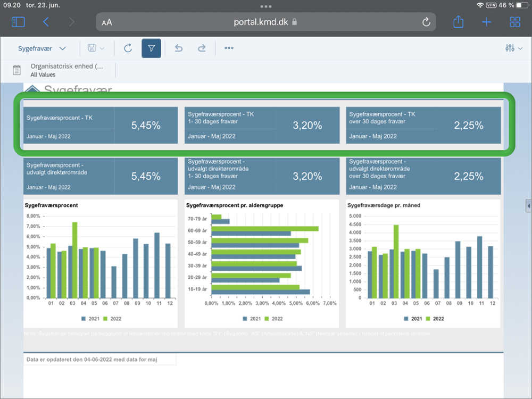Open the display settings dropdown at right
This screenshot has width=532, height=399.
513,48
